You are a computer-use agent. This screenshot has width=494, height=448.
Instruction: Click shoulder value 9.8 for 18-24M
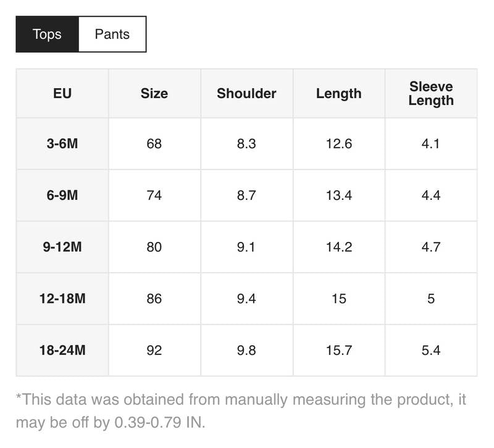pyautogui.click(x=246, y=351)
